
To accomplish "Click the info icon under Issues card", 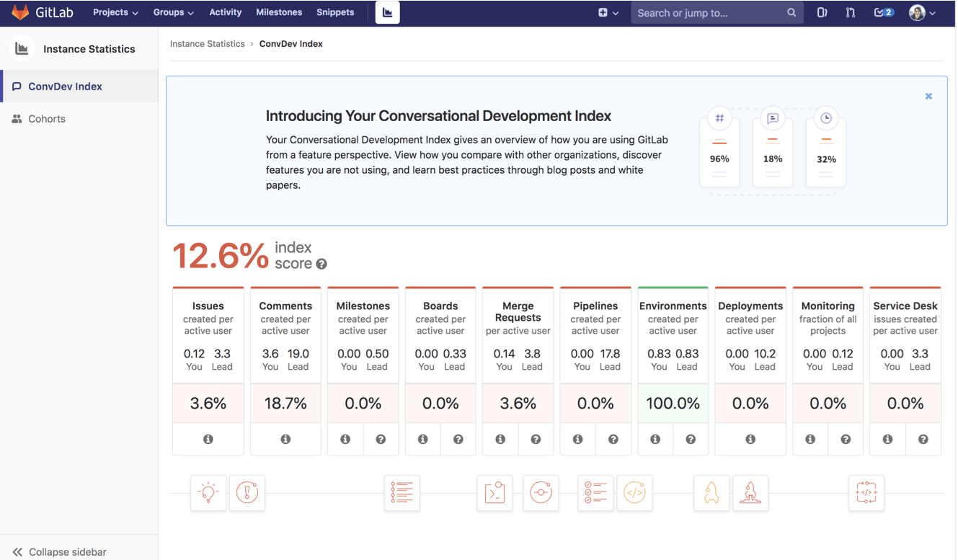I will 208,439.
